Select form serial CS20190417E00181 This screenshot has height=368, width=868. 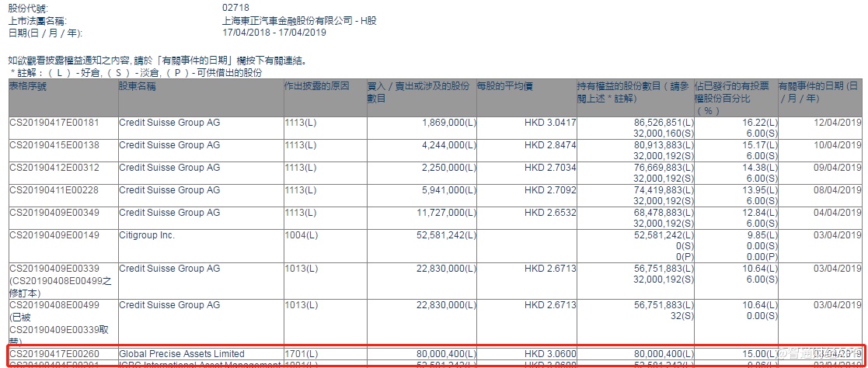(x=54, y=123)
